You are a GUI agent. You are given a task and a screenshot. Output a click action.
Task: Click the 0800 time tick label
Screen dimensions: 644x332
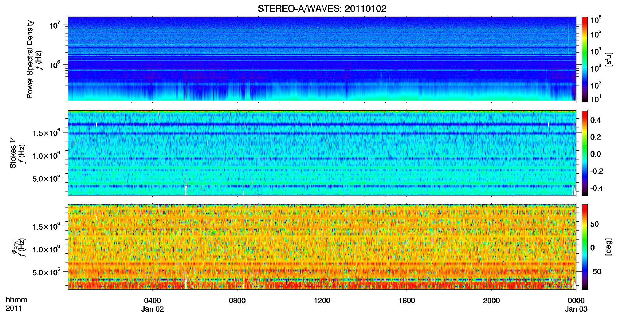(x=237, y=300)
